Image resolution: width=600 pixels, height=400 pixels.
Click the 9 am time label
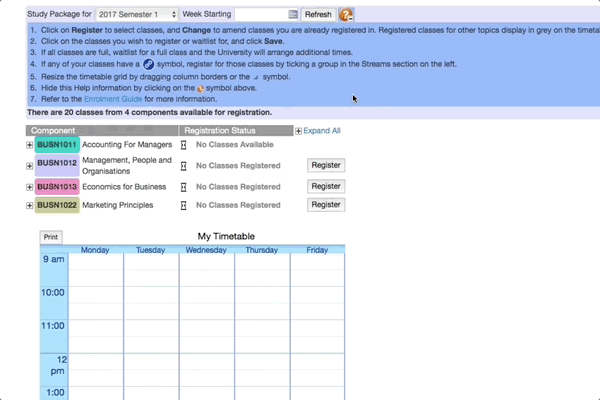(x=54, y=260)
